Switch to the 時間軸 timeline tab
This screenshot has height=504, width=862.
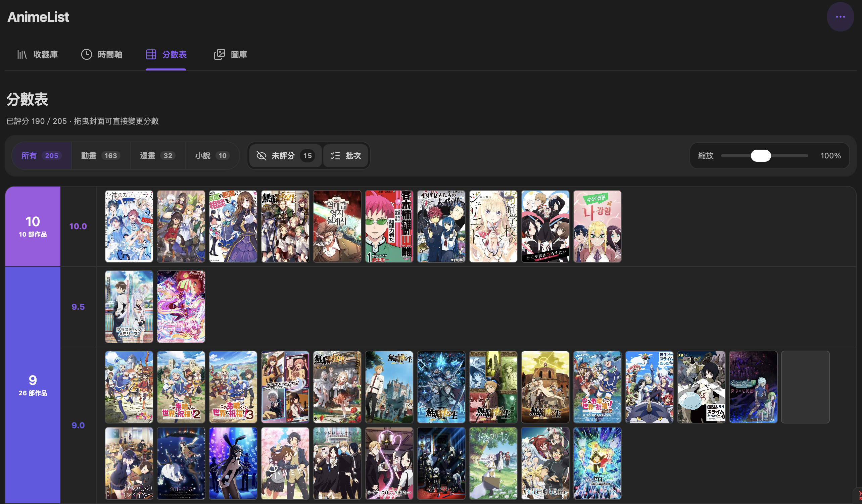tap(102, 54)
